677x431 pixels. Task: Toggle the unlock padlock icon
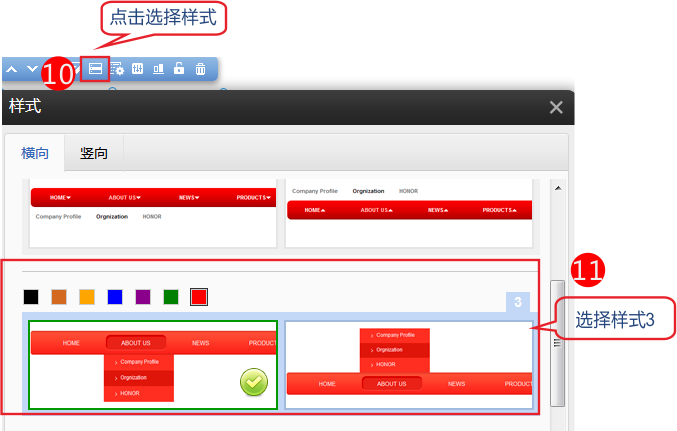pyautogui.click(x=179, y=69)
